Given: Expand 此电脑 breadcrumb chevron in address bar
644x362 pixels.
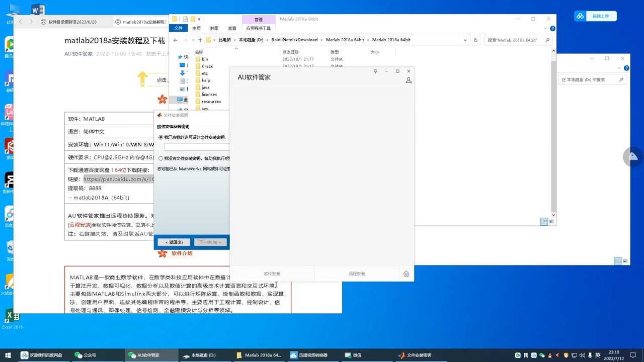Looking at the screenshot, I should click(x=234, y=40).
